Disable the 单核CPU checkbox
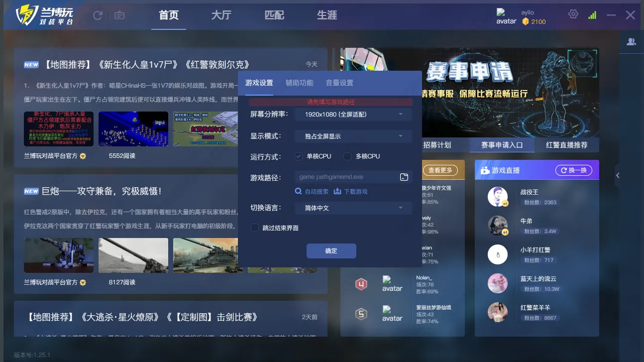 [299, 156]
